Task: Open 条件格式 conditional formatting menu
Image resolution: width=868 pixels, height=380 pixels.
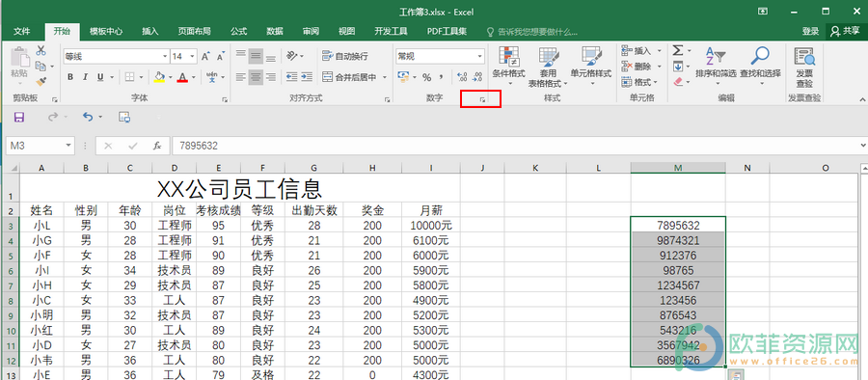Action: click(508, 66)
